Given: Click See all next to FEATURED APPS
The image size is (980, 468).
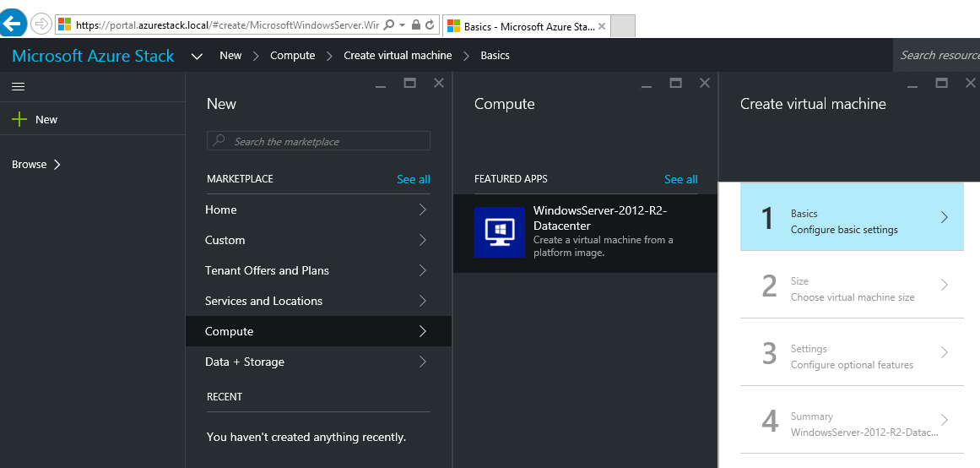Looking at the screenshot, I should [x=680, y=180].
